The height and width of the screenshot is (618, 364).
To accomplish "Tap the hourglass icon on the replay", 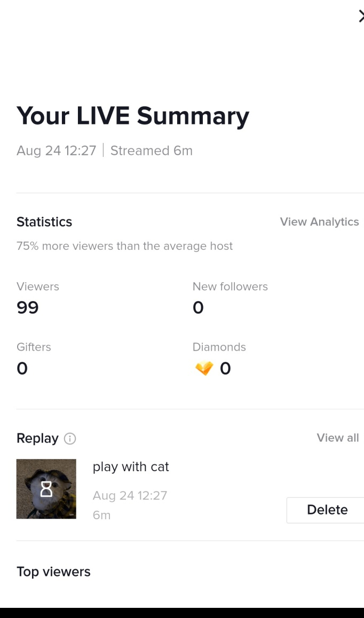I will [46, 488].
